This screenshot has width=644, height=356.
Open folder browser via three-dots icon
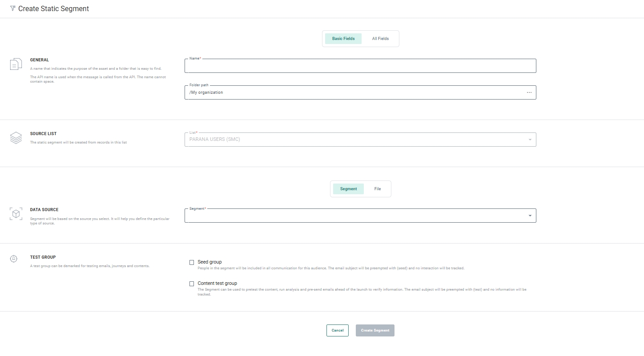[x=529, y=92]
